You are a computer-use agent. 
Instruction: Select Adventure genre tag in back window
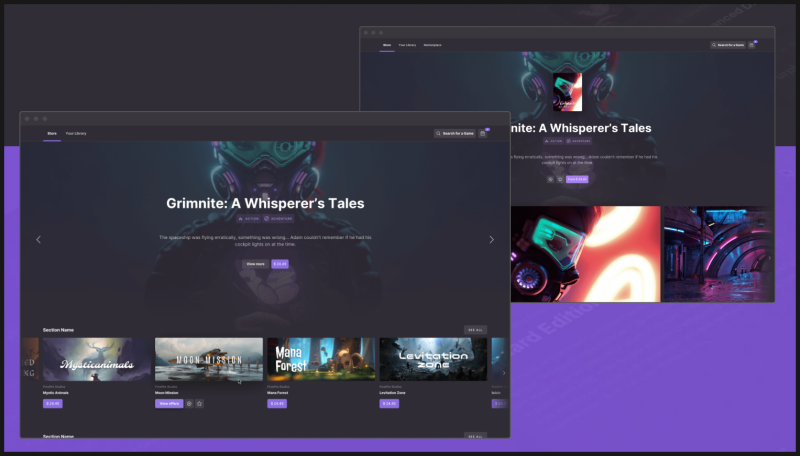click(579, 141)
